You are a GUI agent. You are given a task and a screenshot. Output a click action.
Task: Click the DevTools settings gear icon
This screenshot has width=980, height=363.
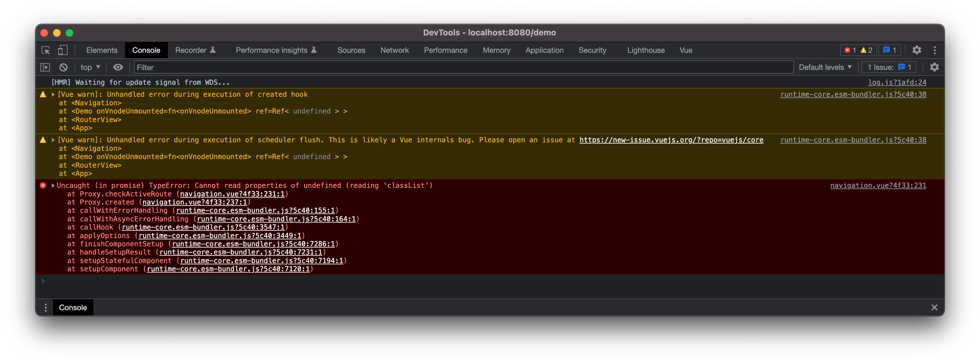click(x=917, y=50)
